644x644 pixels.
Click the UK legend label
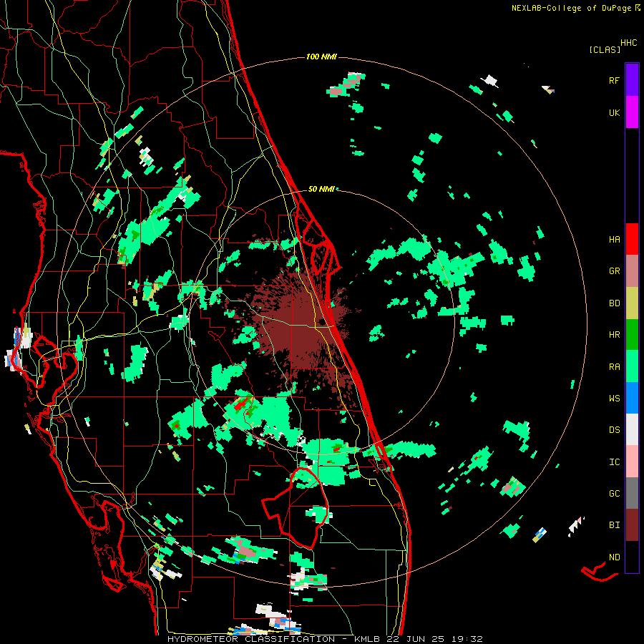[614, 112]
